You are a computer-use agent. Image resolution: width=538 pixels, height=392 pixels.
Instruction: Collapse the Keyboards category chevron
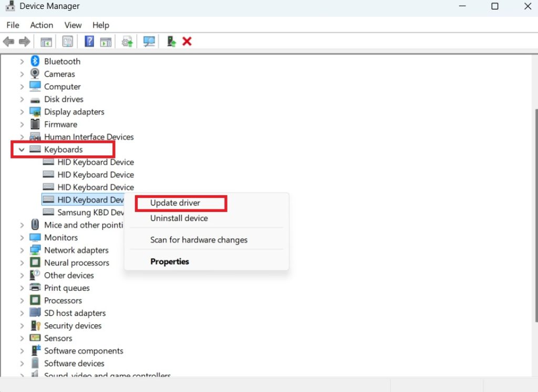(22, 150)
